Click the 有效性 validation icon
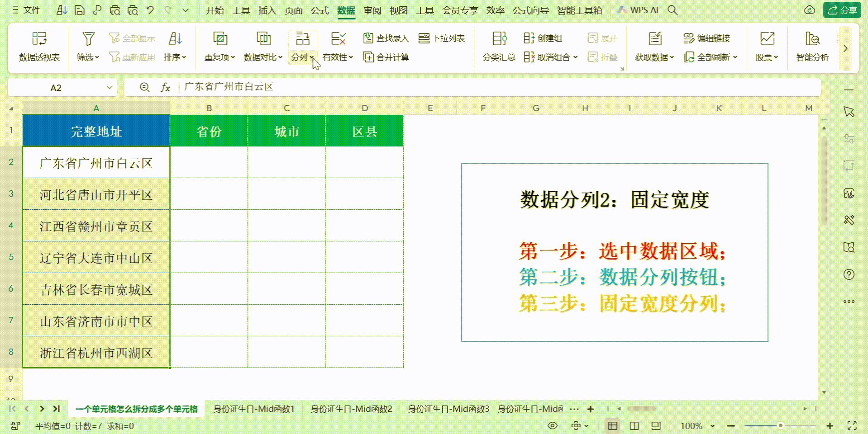868x434 pixels. pos(338,39)
